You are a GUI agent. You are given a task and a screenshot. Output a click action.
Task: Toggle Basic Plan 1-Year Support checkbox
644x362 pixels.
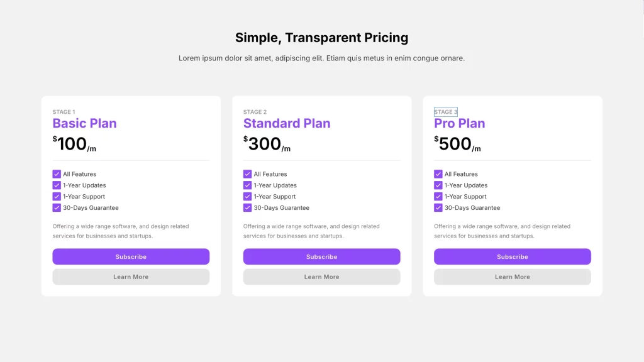click(x=57, y=197)
